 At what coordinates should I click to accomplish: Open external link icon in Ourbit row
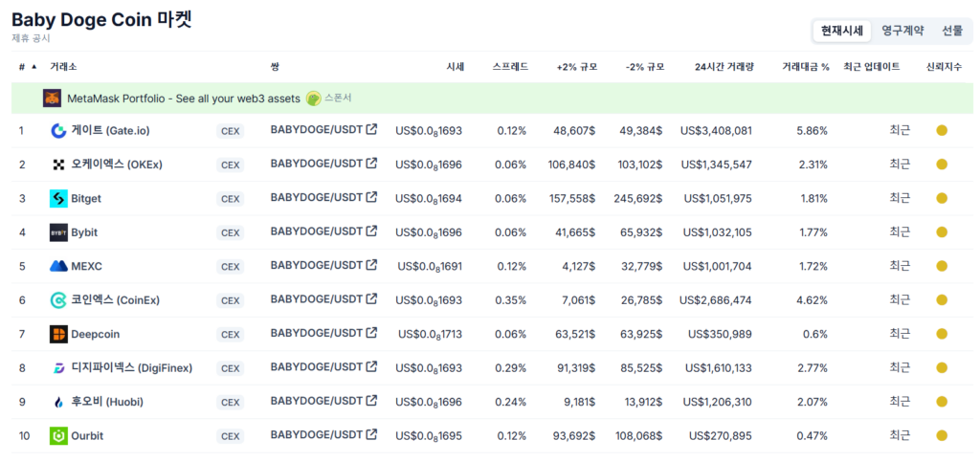pyautogui.click(x=372, y=434)
